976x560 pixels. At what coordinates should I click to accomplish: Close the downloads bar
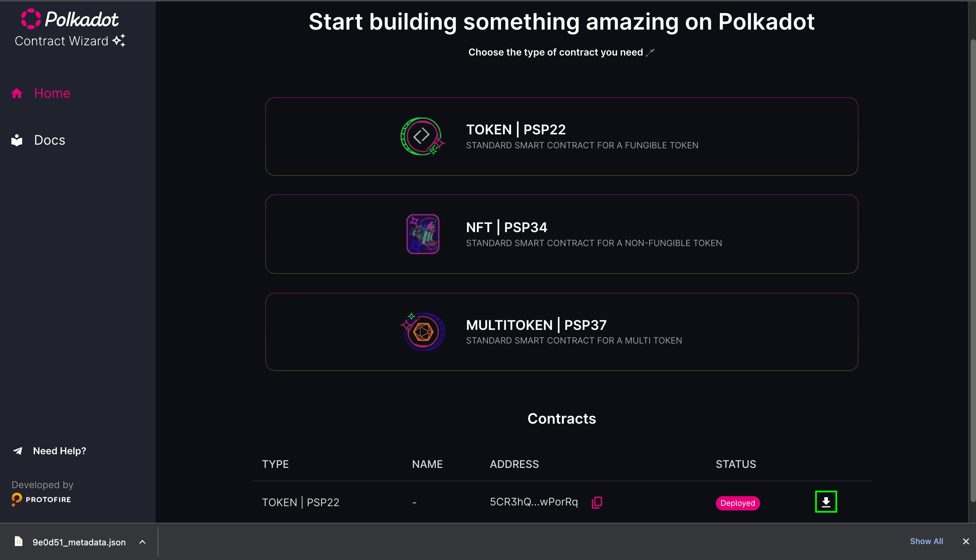tap(966, 541)
